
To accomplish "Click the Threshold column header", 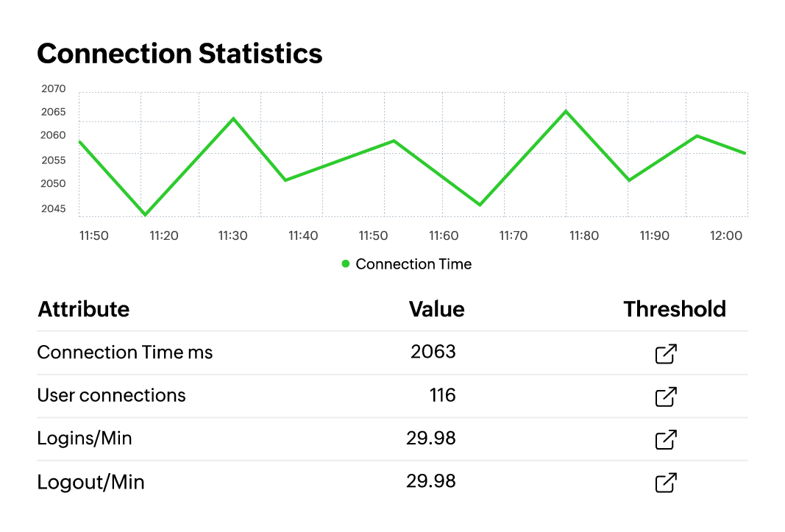I will coord(675,309).
